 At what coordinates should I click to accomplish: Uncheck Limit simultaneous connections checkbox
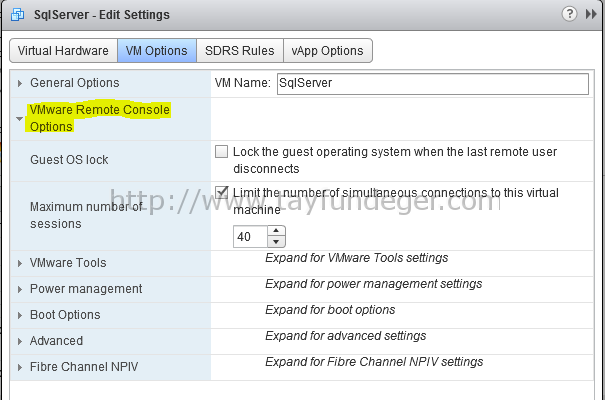pos(221,192)
